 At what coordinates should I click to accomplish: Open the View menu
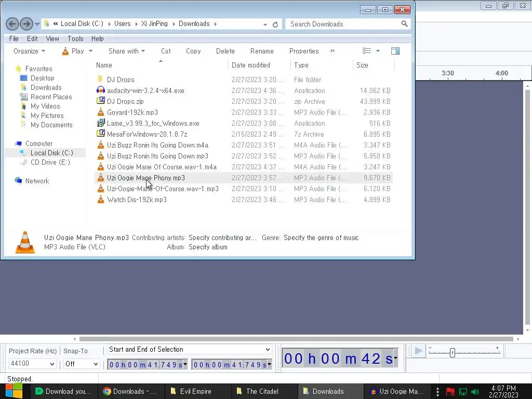click(x=52, y=38)
